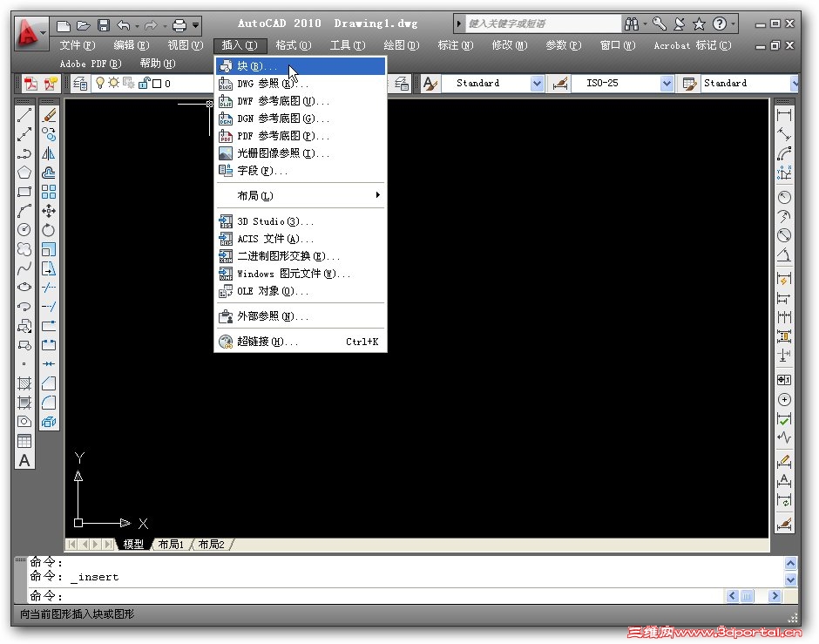Image resolution: width=819 pixels, height=644 pixels.
Task: Click the search keyword input field
Action: (542, 24)
